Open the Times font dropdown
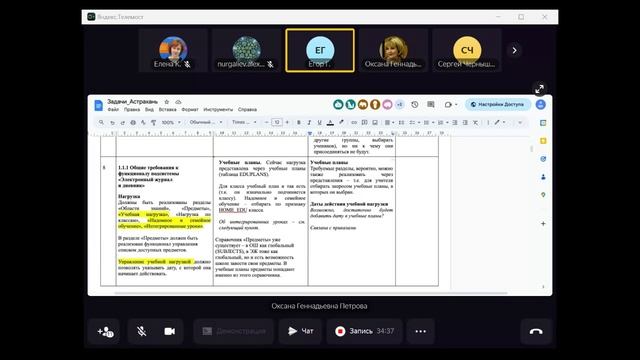 [244, 122]
